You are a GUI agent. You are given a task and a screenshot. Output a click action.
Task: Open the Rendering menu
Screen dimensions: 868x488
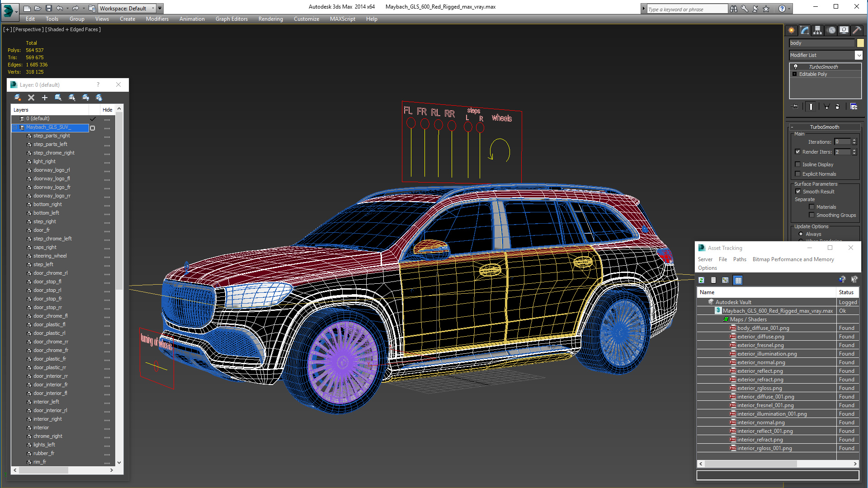(x=270, y=19)
